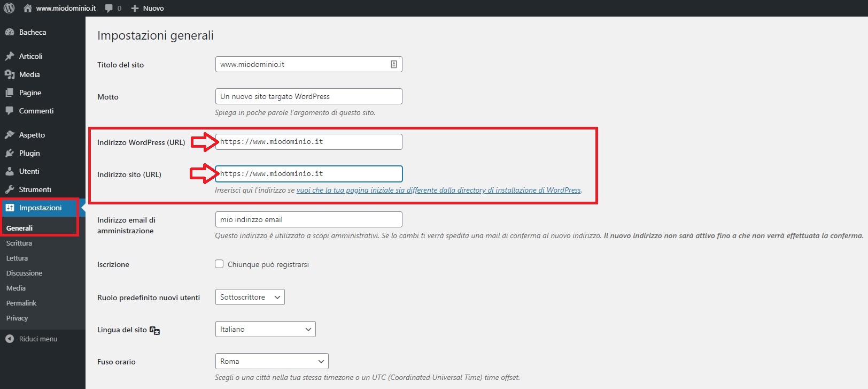Click the Commenti speech bubble icon
The height and width of the screenshot is (389, 868).
(x=9, y=111)
